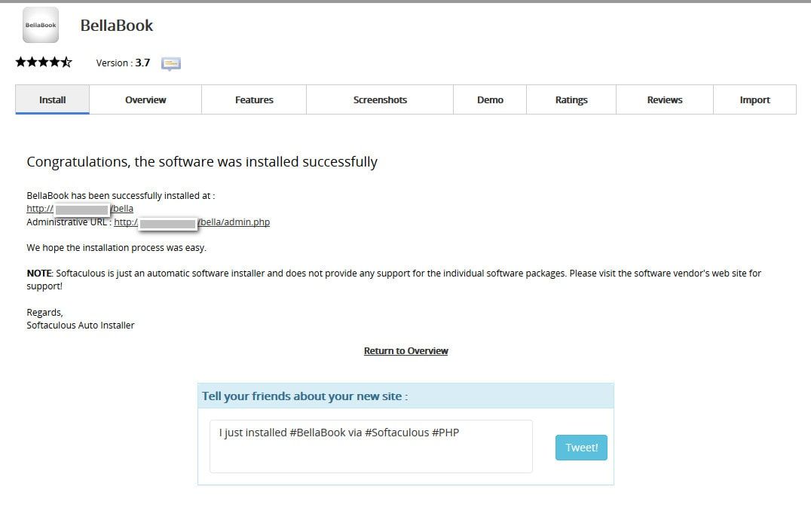Open the Ratings tab
811x532 pixels.
click(571, 99)
